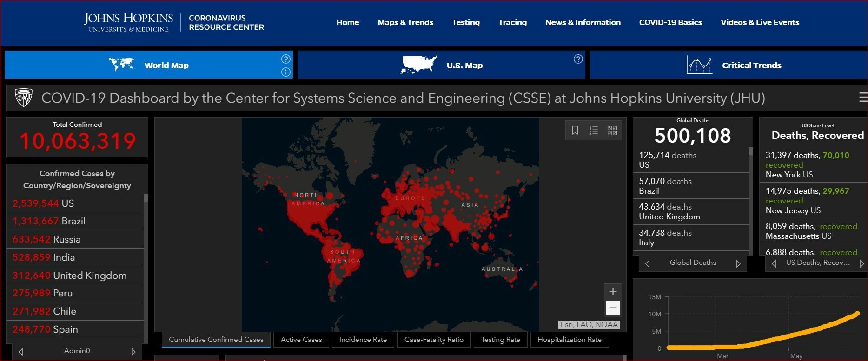The width and height of the screenshot is (868, 361).
Task: Click the Brazil deaths entry 57,070
Action: (691, 186)
